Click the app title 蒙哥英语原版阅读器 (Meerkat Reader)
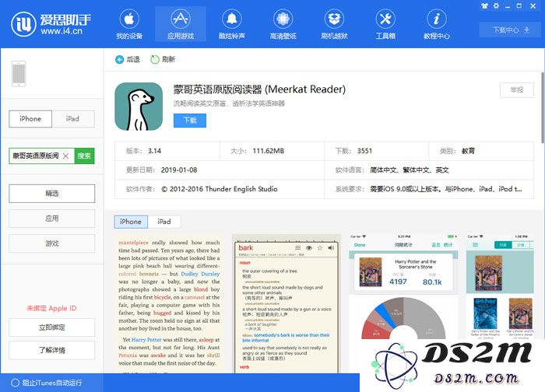 click(259, 89)
